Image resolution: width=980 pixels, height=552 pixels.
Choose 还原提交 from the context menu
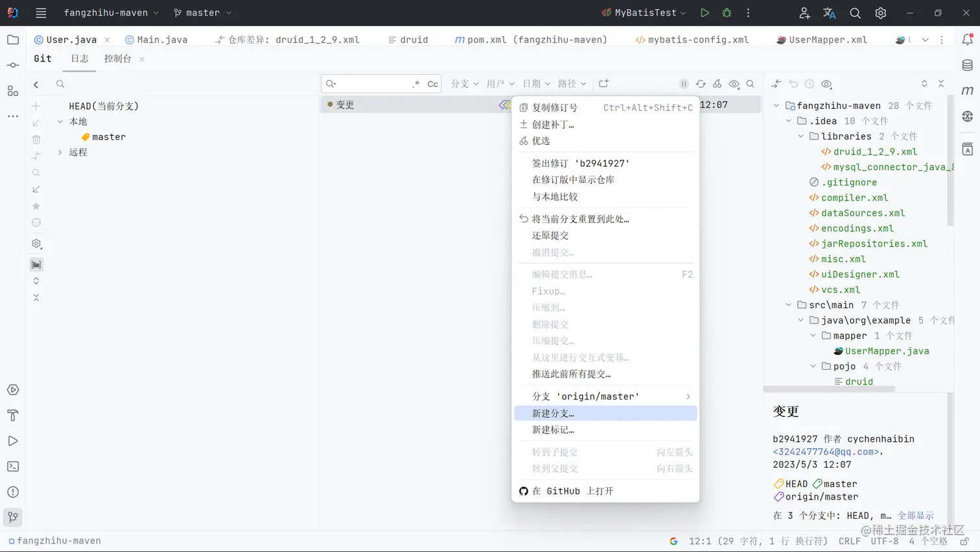click(x=605, y=235)
